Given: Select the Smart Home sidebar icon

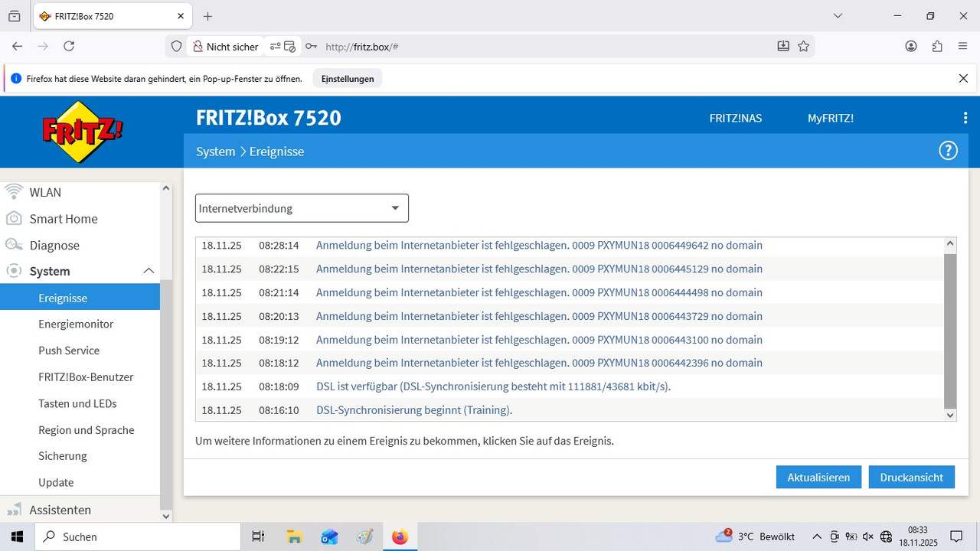Looking at the screenshot, I should point(14,219).
